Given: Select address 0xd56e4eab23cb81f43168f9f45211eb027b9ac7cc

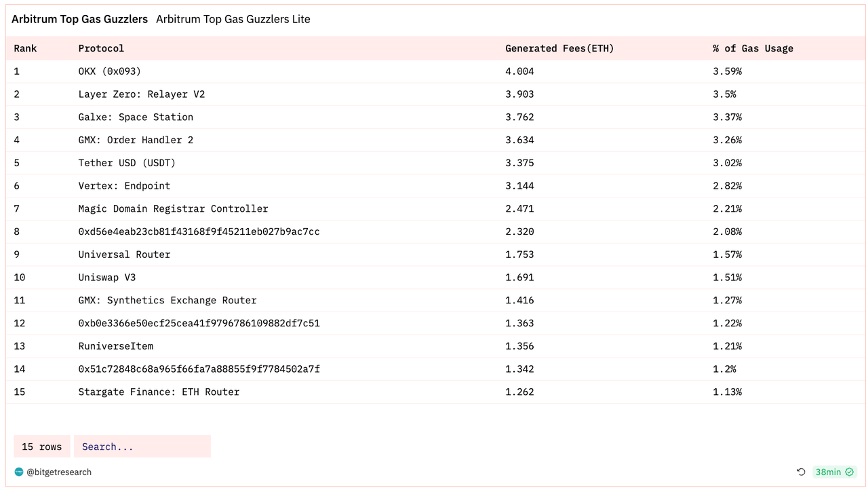Looking at the screenshot, I should tap(199, 231).
